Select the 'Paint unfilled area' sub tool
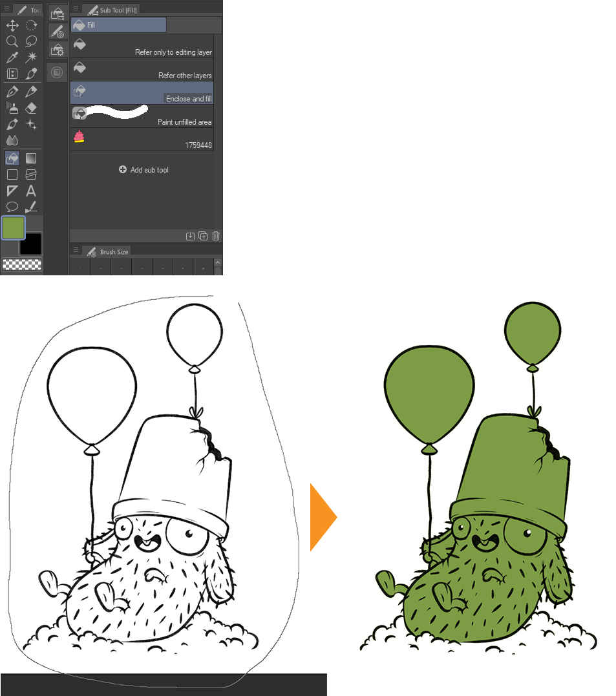The image size is (616, 696). coord(142,116)
